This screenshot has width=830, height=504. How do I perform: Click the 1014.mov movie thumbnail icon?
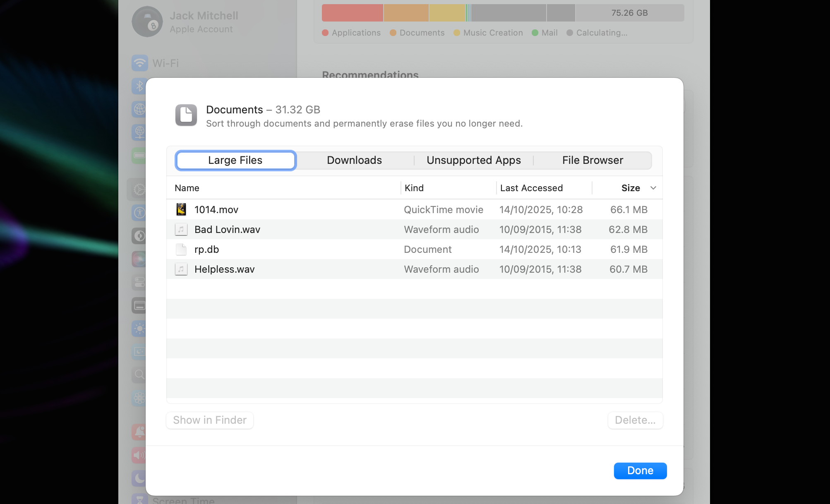[x=181, y=209]
